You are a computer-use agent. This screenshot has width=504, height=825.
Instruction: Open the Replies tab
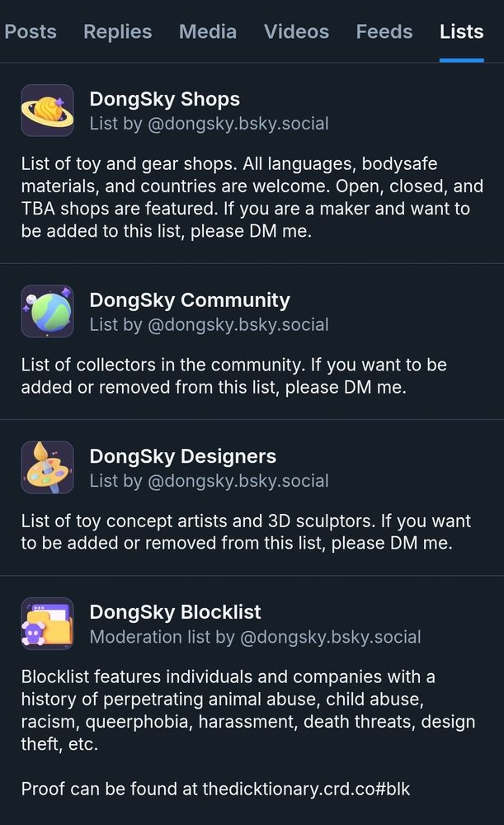(x=117, y=31)
